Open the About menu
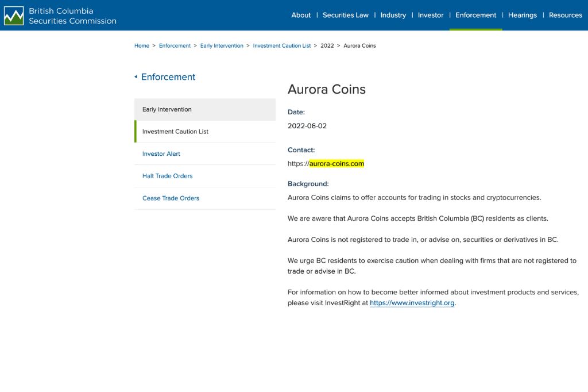588x392 pixels. click(x=301, y=16)
